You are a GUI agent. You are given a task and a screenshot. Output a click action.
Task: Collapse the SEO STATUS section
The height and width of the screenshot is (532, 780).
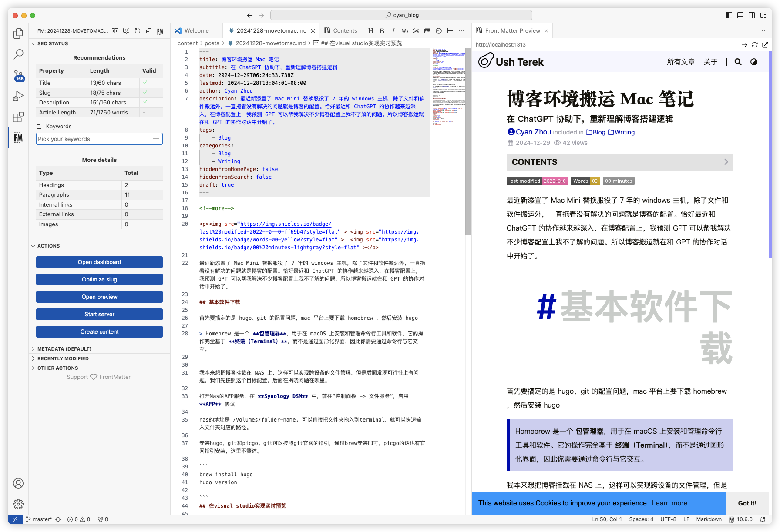point(99,43)
